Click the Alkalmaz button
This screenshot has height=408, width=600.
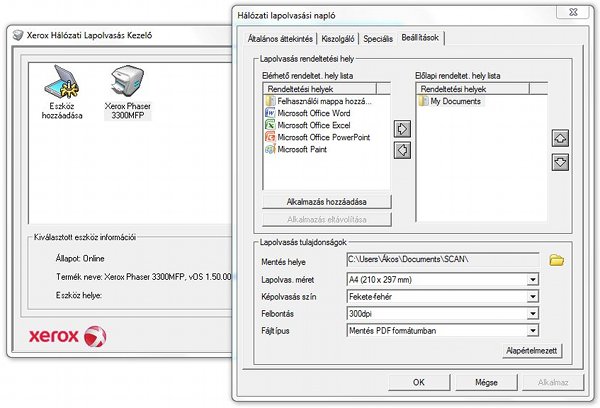553,382
